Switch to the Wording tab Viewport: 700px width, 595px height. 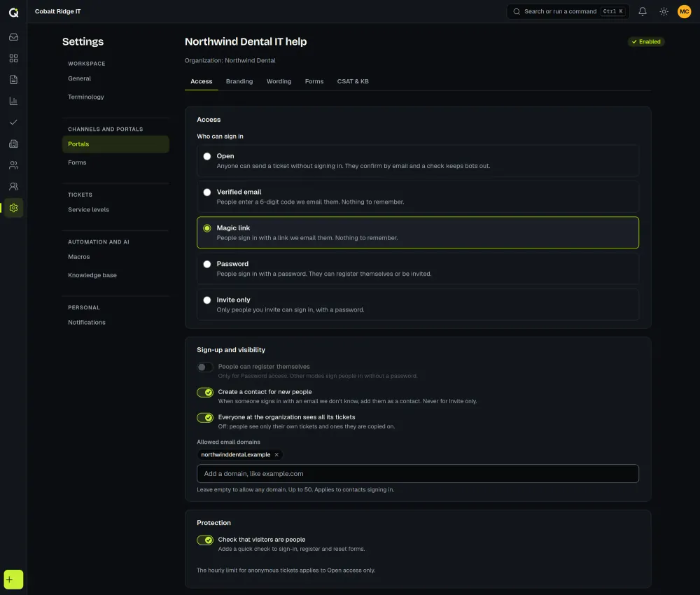pos(279,81)
